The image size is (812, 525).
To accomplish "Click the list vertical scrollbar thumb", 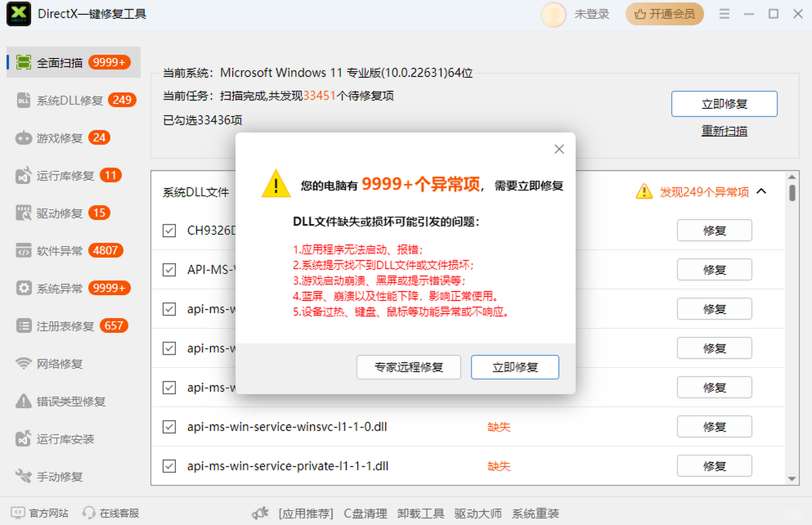I will coord(792,193).
